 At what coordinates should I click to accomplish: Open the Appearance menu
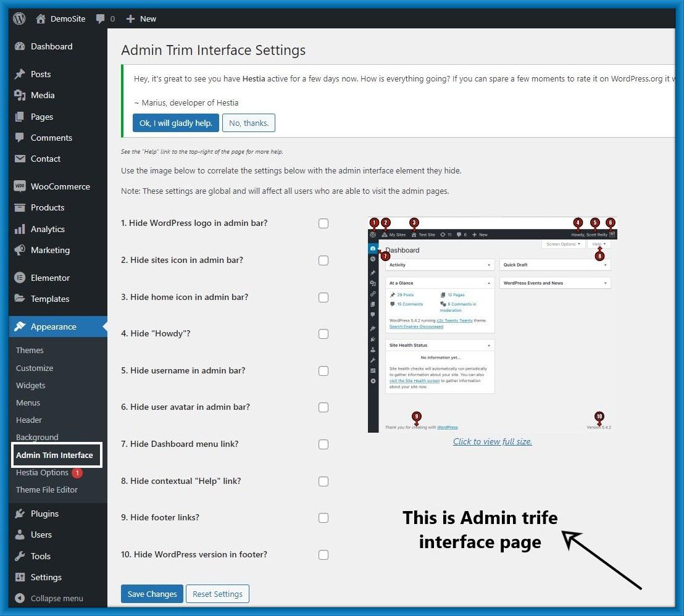point(57,327)
